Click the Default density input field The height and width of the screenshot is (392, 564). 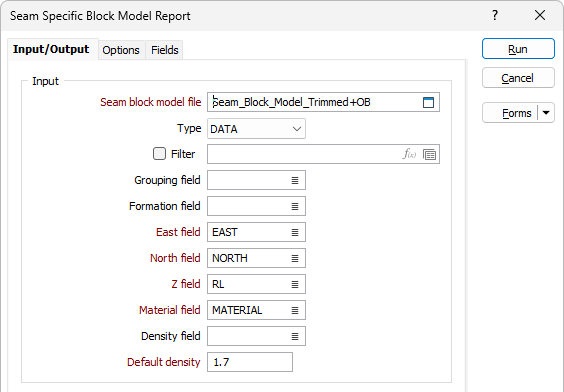250,362
